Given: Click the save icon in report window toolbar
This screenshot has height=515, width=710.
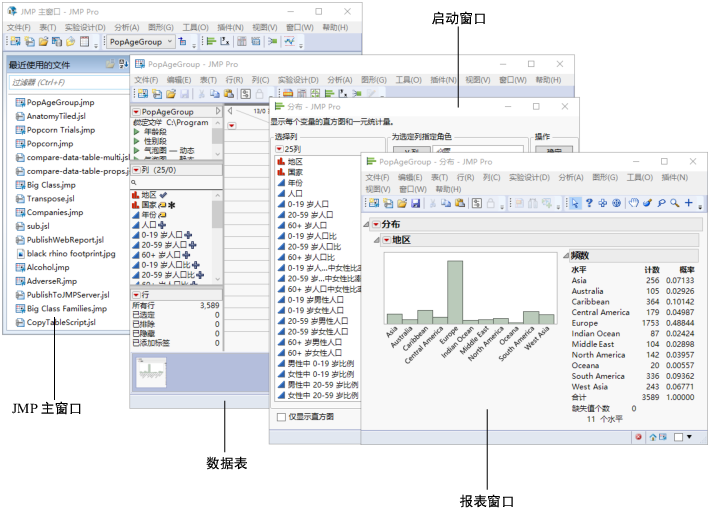Looking at the screenshot, I should [x=416, y=203].
